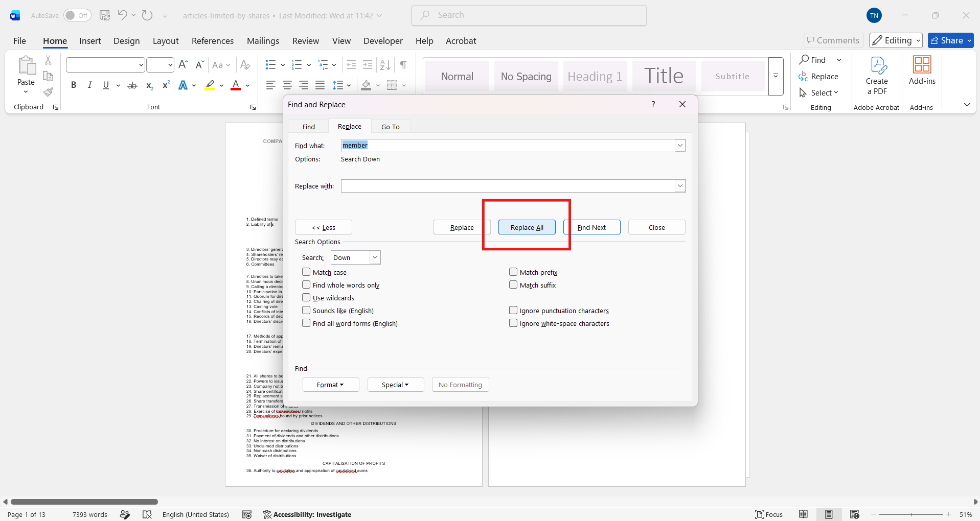Image resolution: width=980 pixels, height=521 pixels.
Task: Justify paragraph text
Action: point(320,85)
